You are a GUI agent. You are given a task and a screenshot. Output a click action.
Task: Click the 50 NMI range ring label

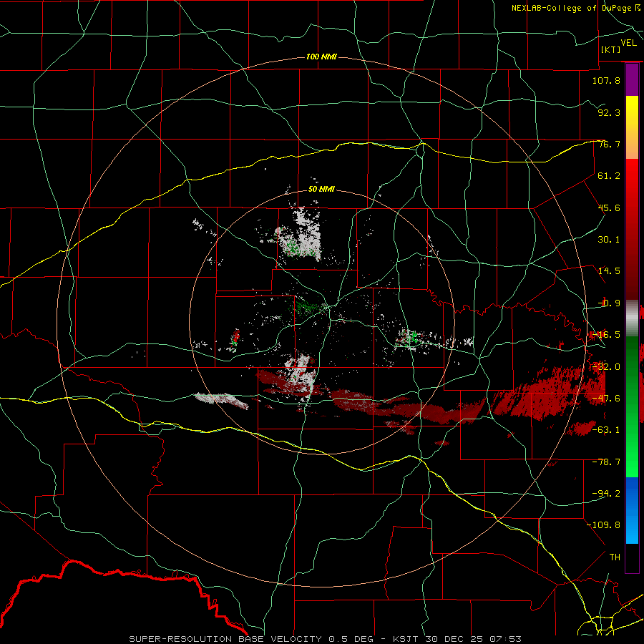tap(321, 190)
